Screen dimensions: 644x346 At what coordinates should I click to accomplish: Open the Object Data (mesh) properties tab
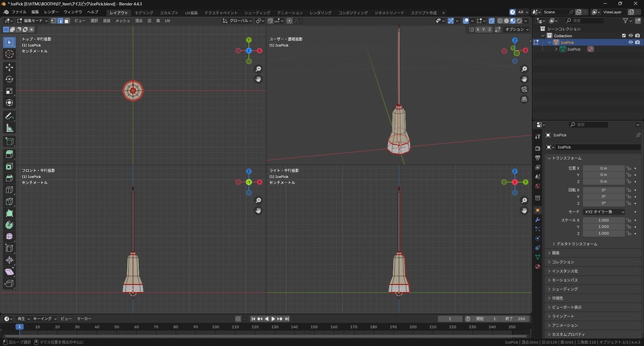point(538,257)
